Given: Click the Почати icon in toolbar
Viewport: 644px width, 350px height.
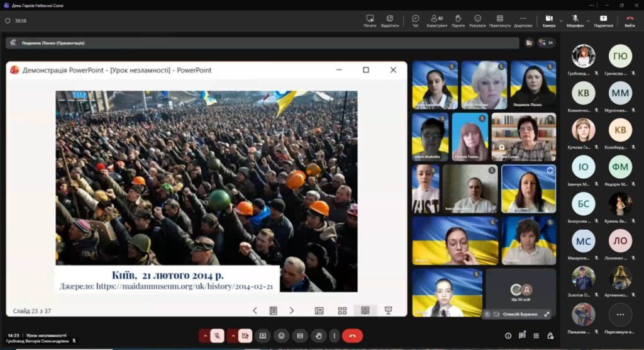Looking at the screenshot, I should [370, 20].
